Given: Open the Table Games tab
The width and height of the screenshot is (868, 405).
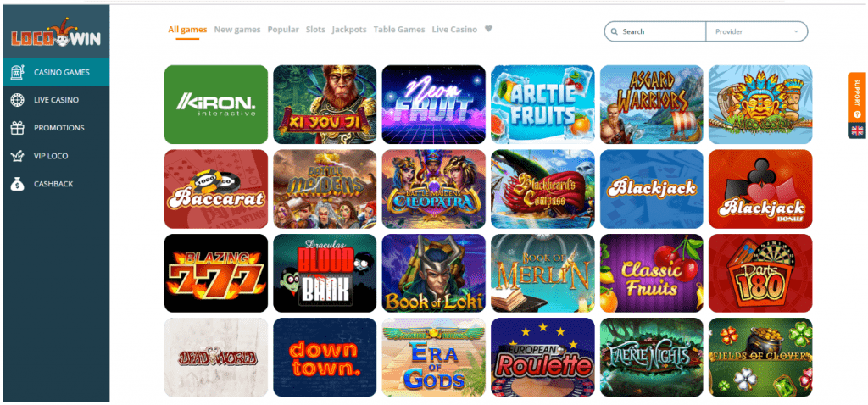Looking at the screenshot, I should pyautogui.click(x=399, y=30).
